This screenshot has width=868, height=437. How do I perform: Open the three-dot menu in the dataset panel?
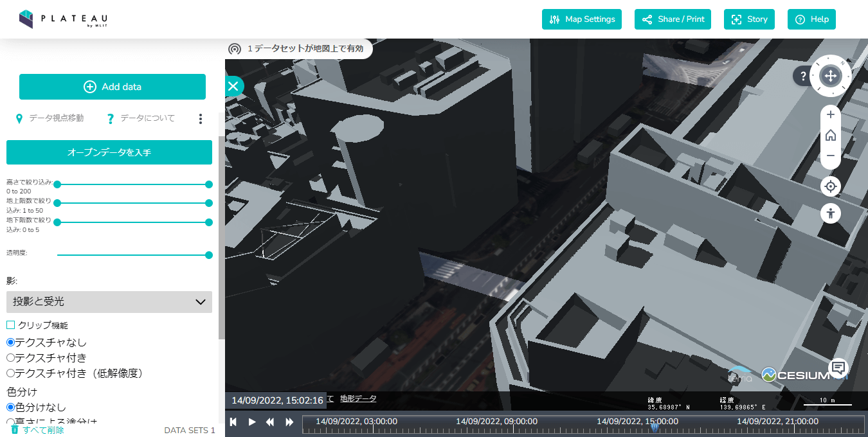tap(200, 118)
